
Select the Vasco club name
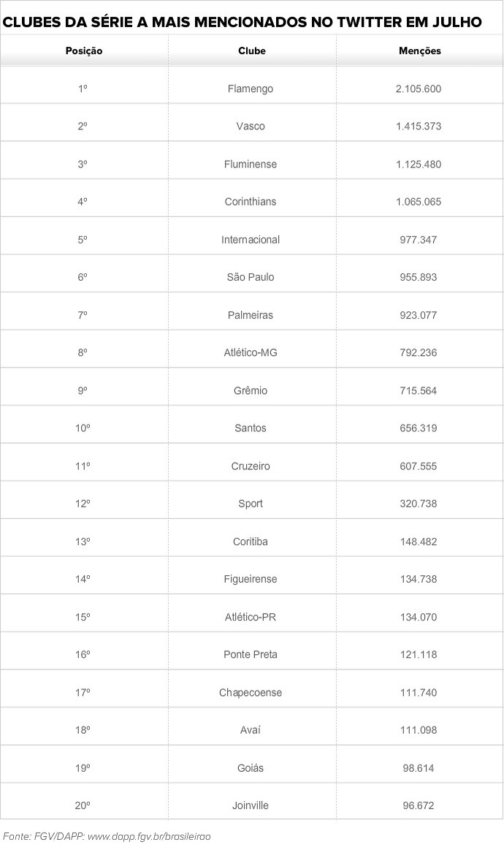pyautogui.click(x=251, y=126)
